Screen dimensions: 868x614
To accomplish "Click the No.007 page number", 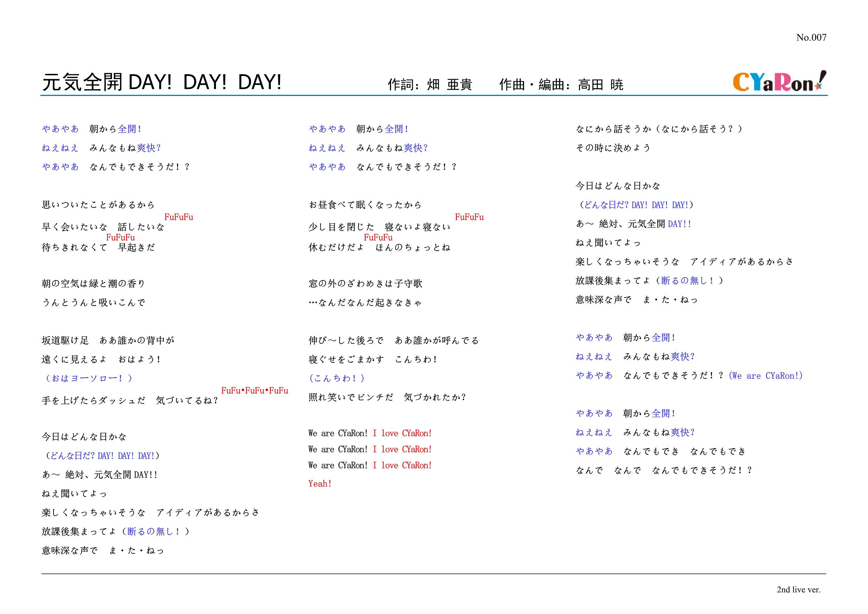I will [811, 37].
